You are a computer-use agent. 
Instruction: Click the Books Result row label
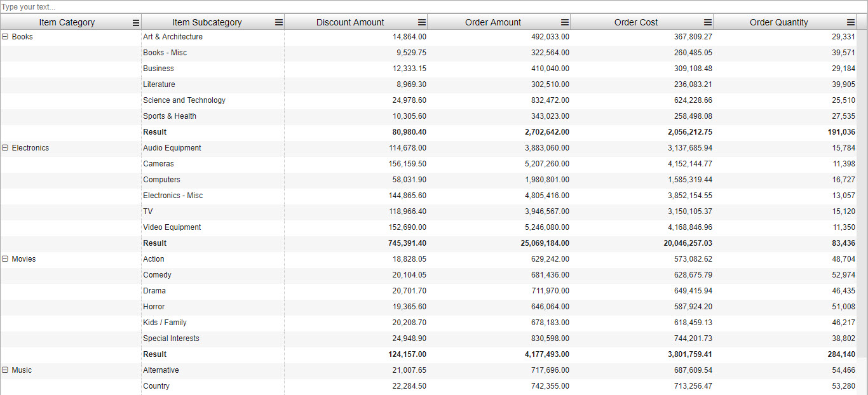pos(155,132)
